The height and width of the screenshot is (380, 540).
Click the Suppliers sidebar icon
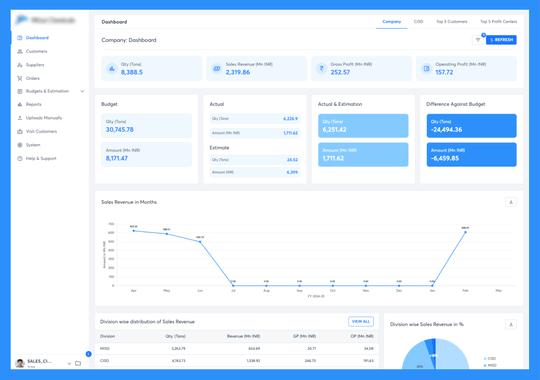point(20,65)
